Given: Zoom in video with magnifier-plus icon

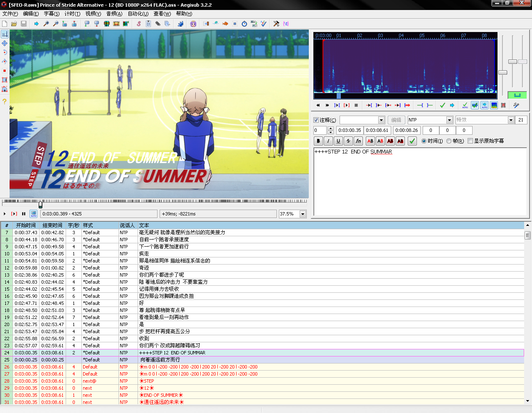Looking at the screenshot, I should click(x=46, y=24).
